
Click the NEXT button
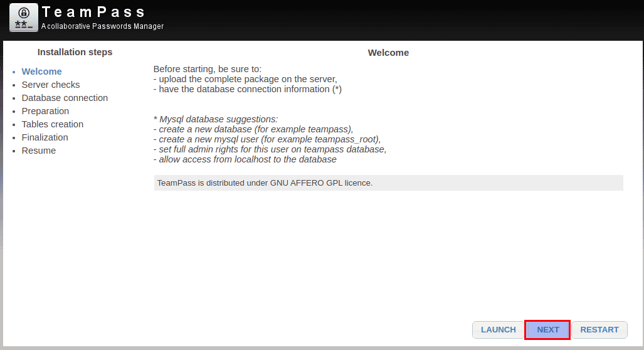547,330
